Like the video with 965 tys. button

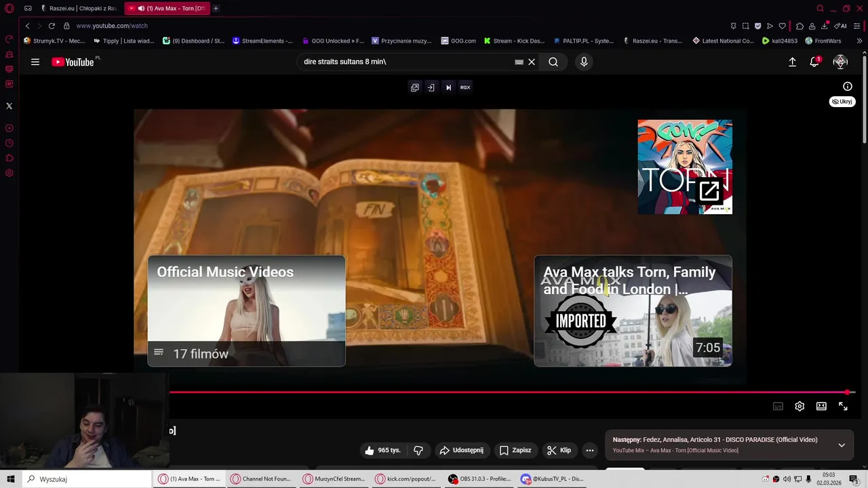point(382,450)
